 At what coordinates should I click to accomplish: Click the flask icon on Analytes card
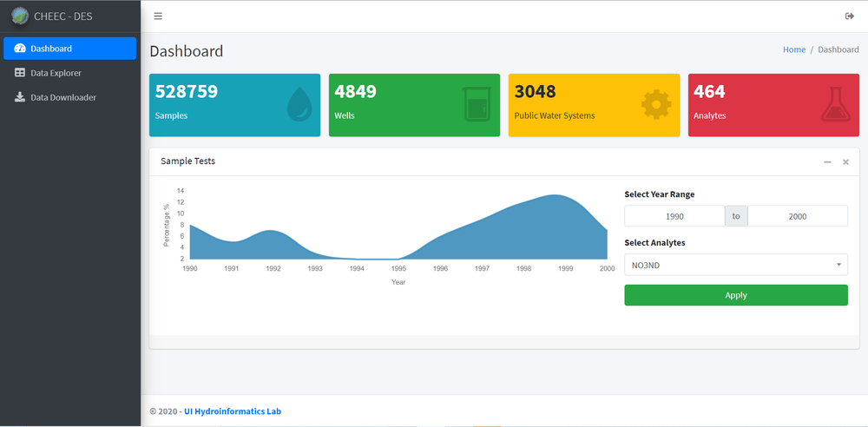pyautogui.click(x=836, y=104)
